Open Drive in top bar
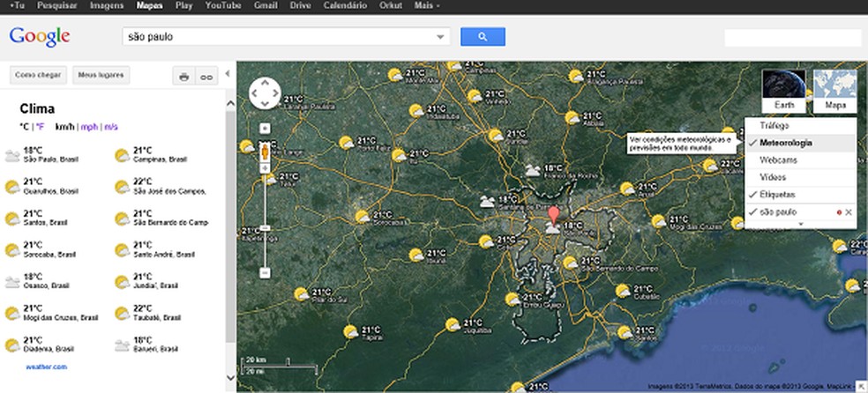 (300, 5)
